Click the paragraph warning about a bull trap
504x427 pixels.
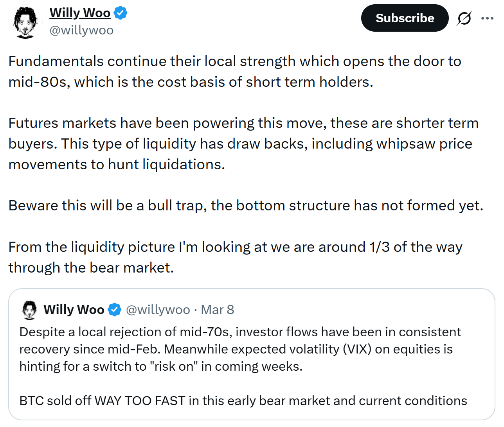[246, 205]
